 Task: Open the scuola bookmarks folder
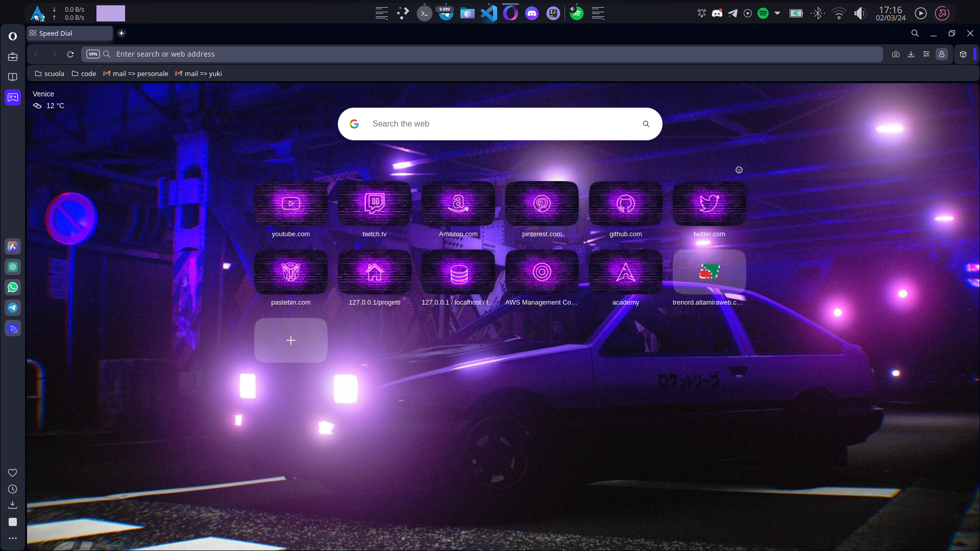pos(50,73)
